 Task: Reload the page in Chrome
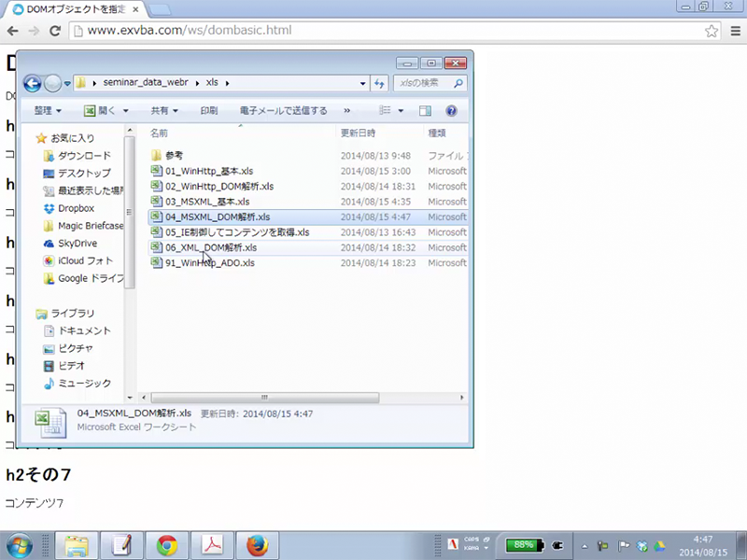coord(55,31)
